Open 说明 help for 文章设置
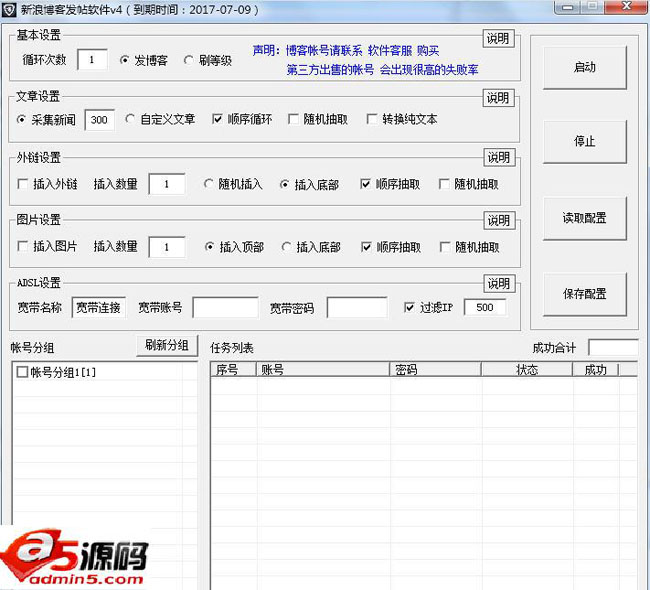This screenshot has width=650, height=590. coord(498,98)
